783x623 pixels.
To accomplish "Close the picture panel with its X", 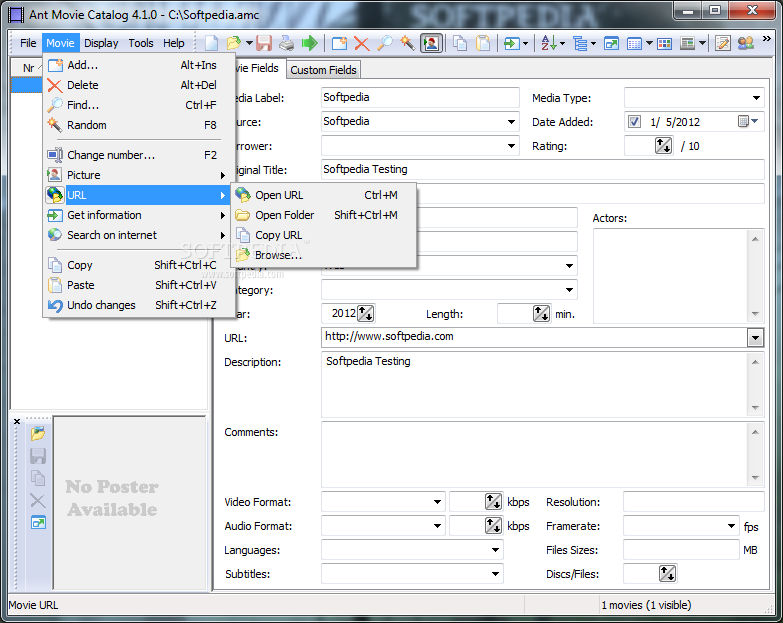I will (17, 421).
